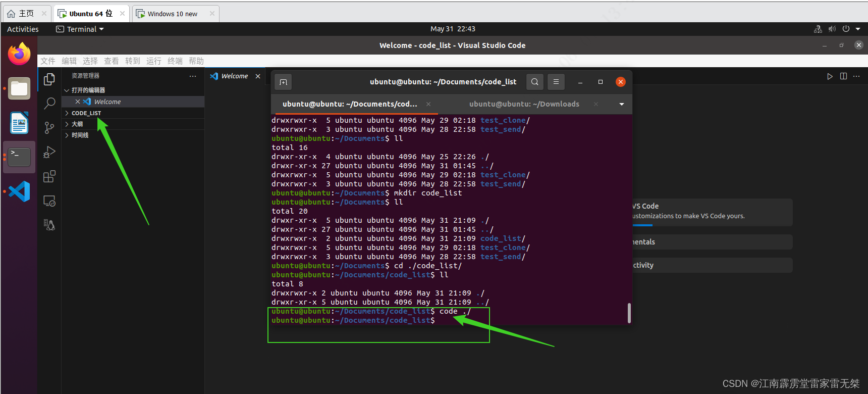
Task: Open editor more actions ellipsis
Action: (x=856, y=76)
